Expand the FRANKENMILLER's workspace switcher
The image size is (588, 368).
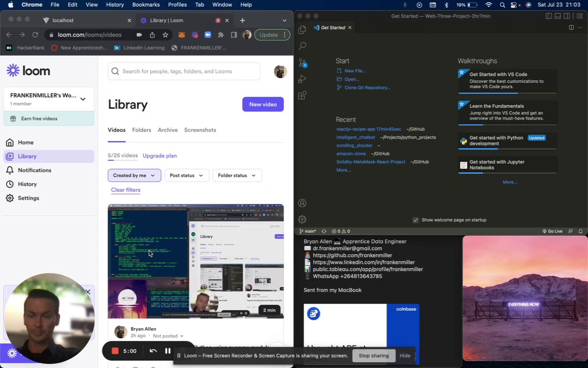pos(83,99)
